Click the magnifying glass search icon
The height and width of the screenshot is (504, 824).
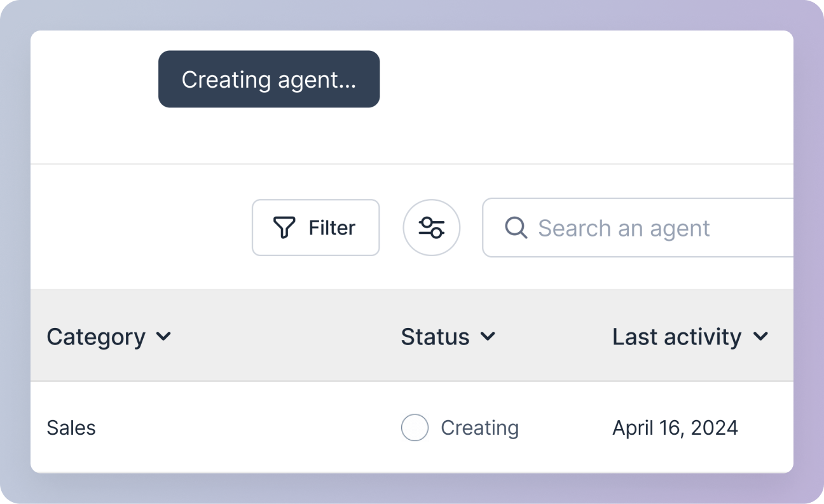coord(516,228)
